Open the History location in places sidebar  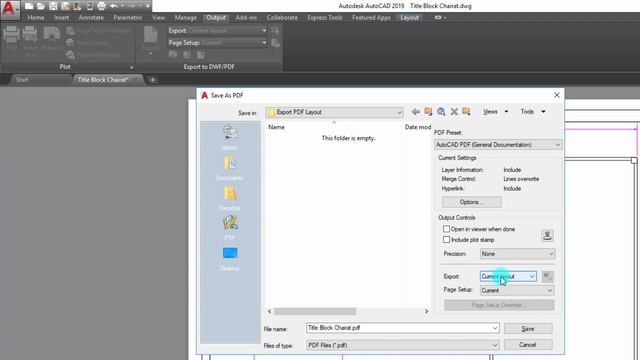[230, 138]
